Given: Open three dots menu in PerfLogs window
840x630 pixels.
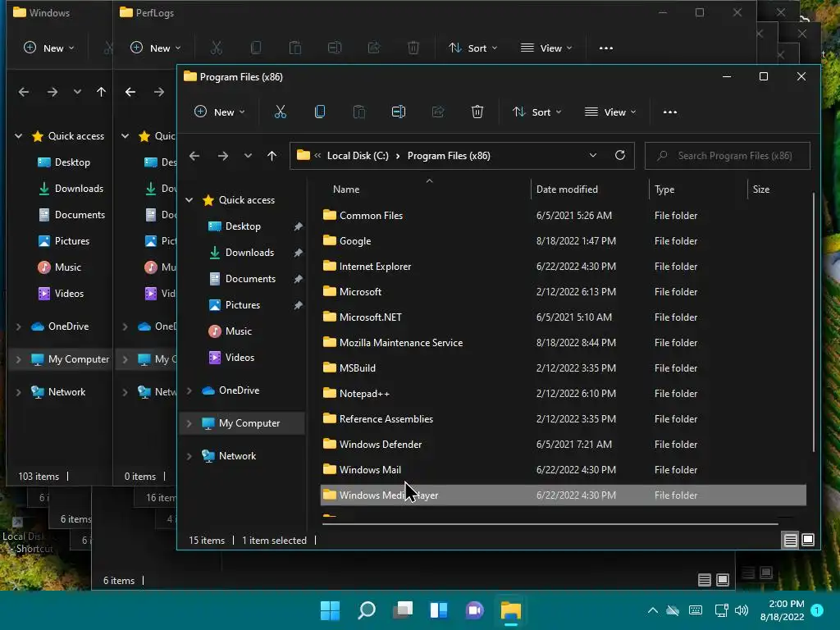Looking at the screenshot, I should tap(606, 48).
